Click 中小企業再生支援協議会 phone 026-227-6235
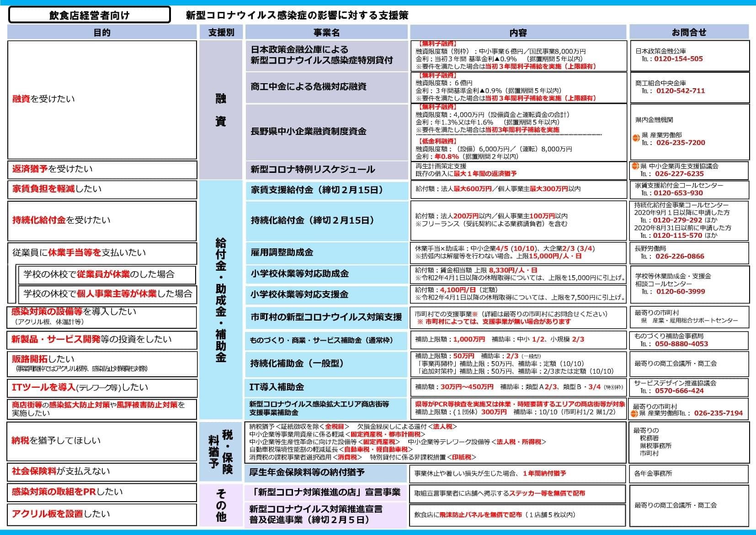This screenshot has height=535, width=756. [x=680, y=174]
